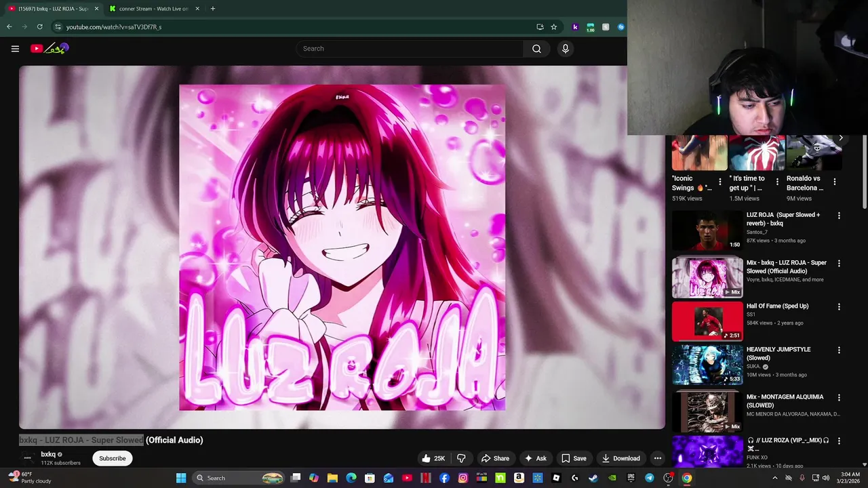Open options for Ronaldo vs Barcelona short
Screen dimensions: 868x488
[x=835, y=182]
